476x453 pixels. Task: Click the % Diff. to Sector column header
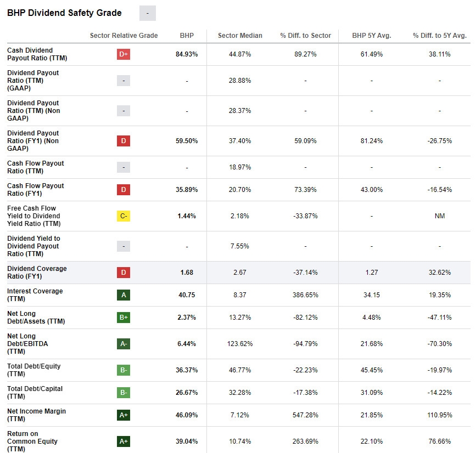point(305,36)
